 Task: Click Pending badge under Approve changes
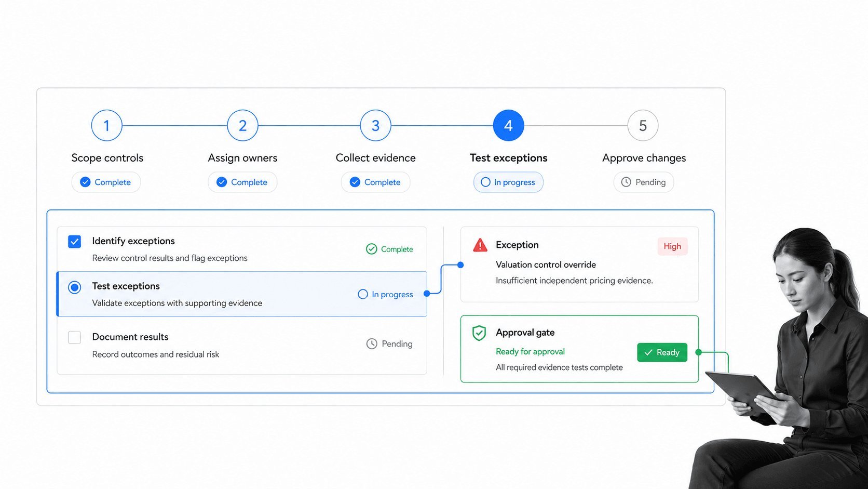tap(644, 182)
